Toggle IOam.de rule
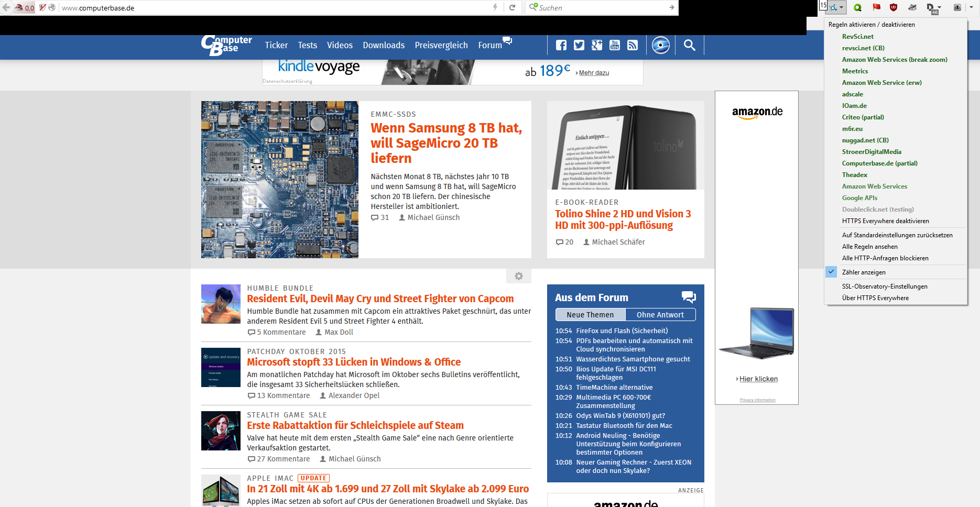This screenshot has height=507, width=980. pos(854,106)
